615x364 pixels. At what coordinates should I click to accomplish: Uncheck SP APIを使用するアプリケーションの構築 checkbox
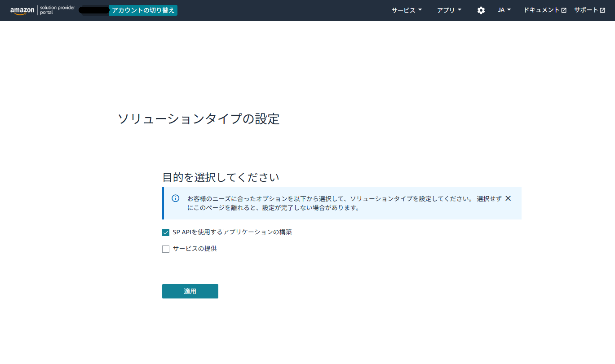166,232
